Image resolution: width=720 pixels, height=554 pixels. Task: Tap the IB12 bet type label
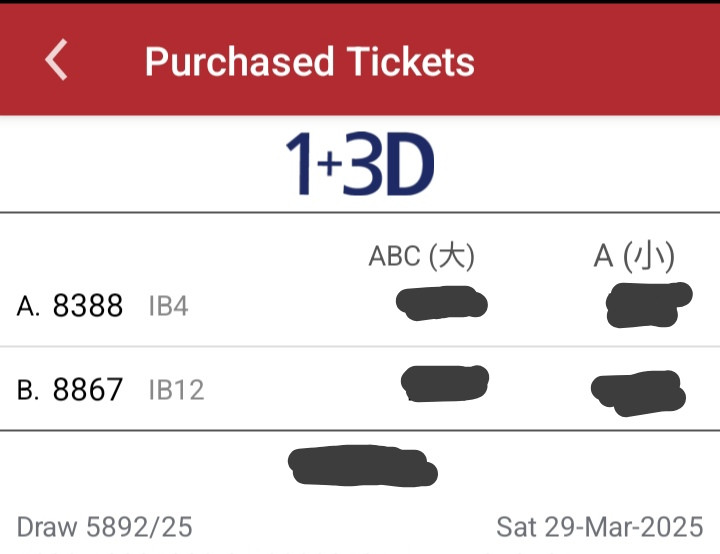pos(176,390)
